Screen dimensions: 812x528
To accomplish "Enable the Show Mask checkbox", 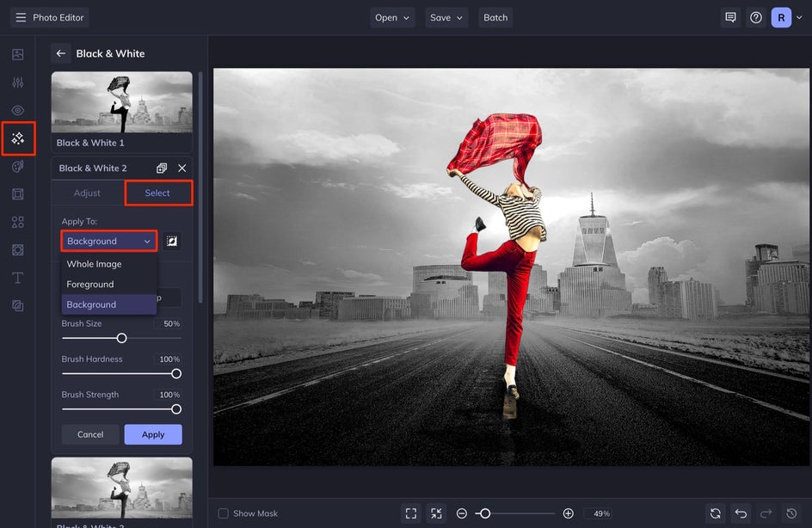I will (223, 513).
